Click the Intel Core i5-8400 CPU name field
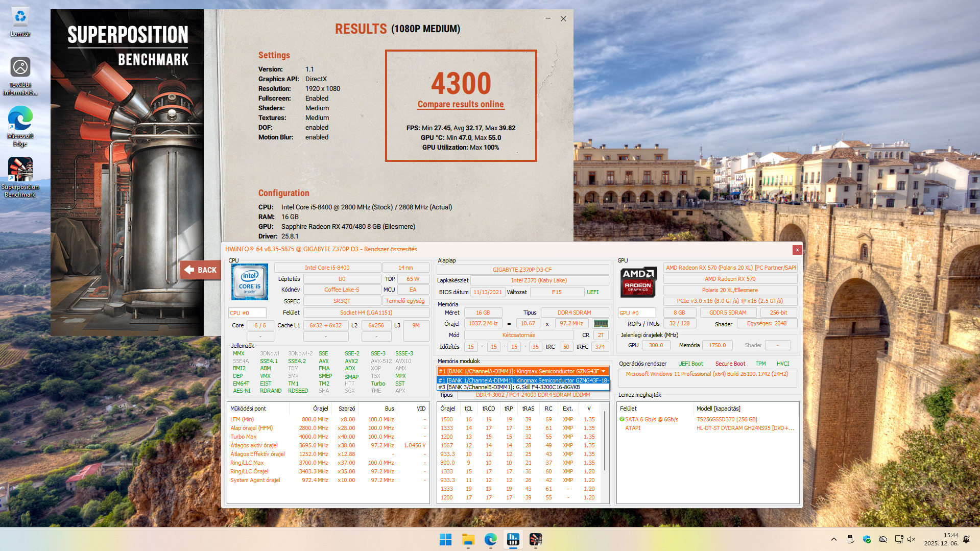Viewport: 980px width, 551px height. pos(327,268)
